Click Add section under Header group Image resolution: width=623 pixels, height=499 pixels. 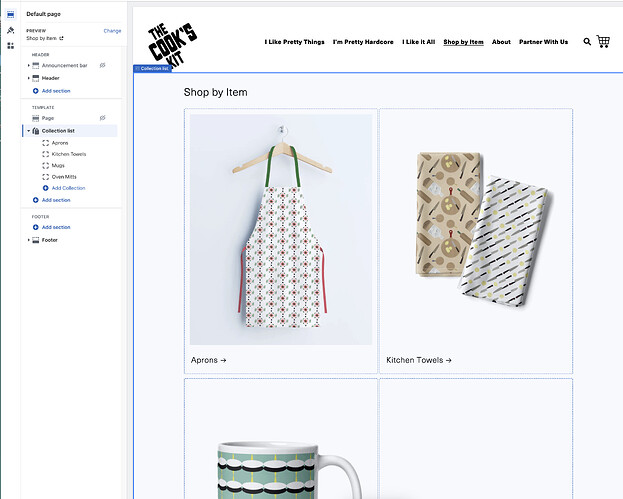coord(56,91)
